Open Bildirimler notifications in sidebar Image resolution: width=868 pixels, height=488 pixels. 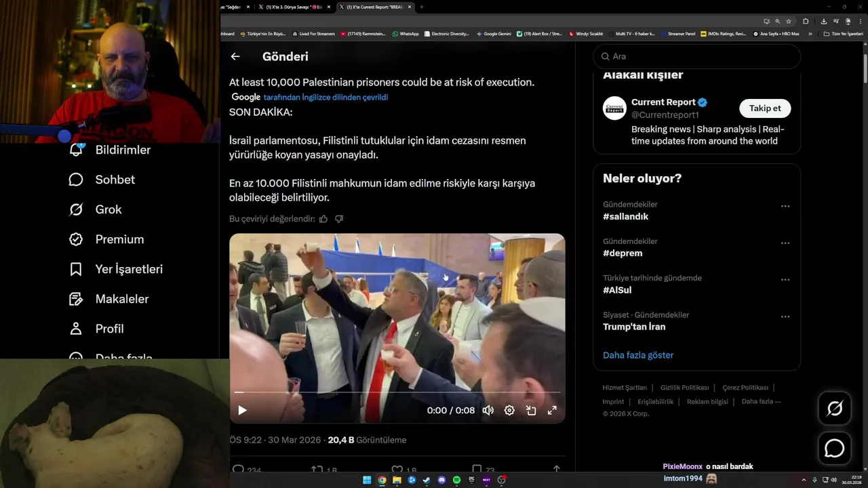point(110,150)
